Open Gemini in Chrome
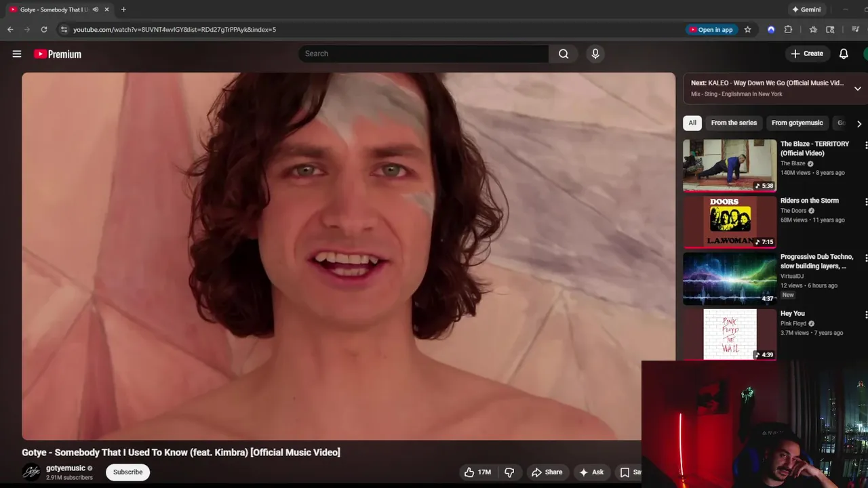The image size is (868, 488). click(x=806, y=9)
